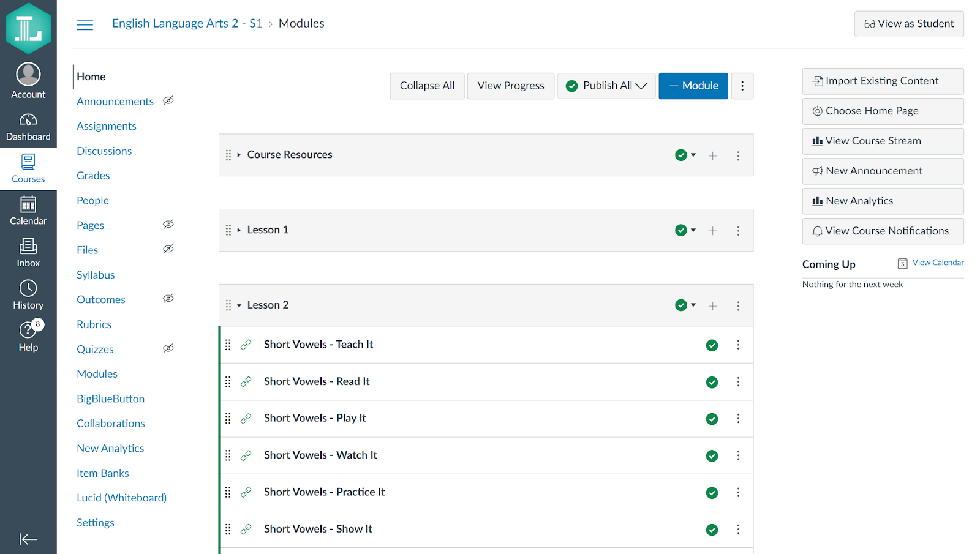This screenshot has width=980, height=554.
Task: Open the Publish All dropdown
Action: 606,86
